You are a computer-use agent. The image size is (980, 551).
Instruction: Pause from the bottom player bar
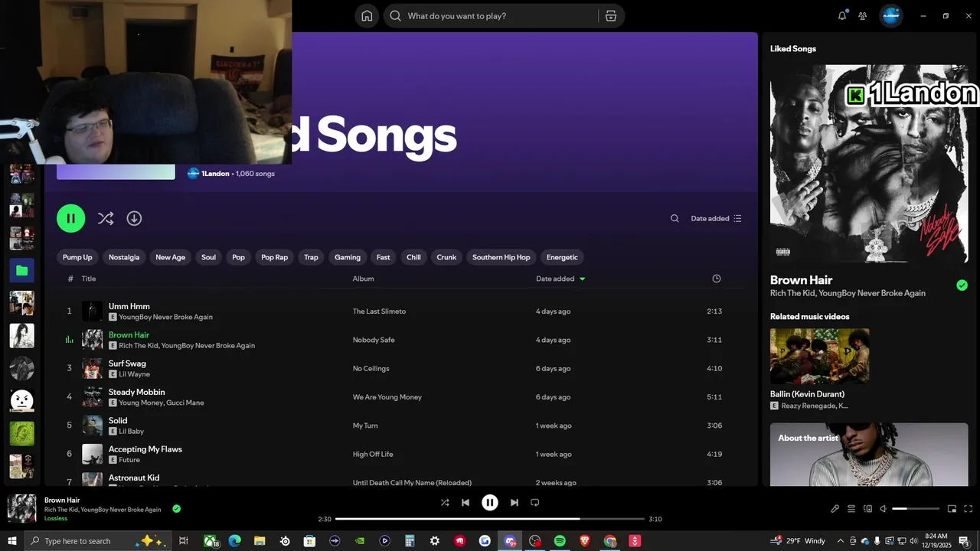(x=490, y=503)
